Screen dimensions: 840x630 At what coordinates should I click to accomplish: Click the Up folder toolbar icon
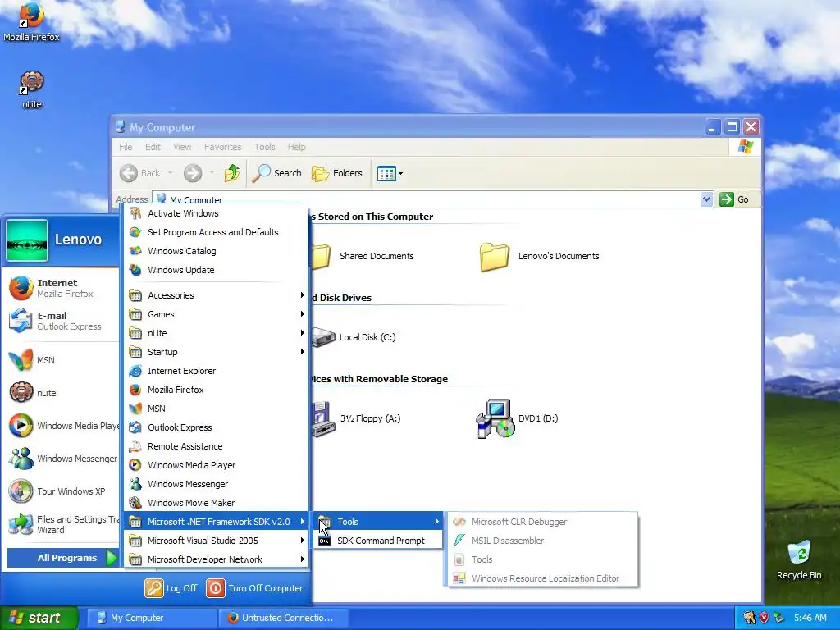tap(232, 173)
